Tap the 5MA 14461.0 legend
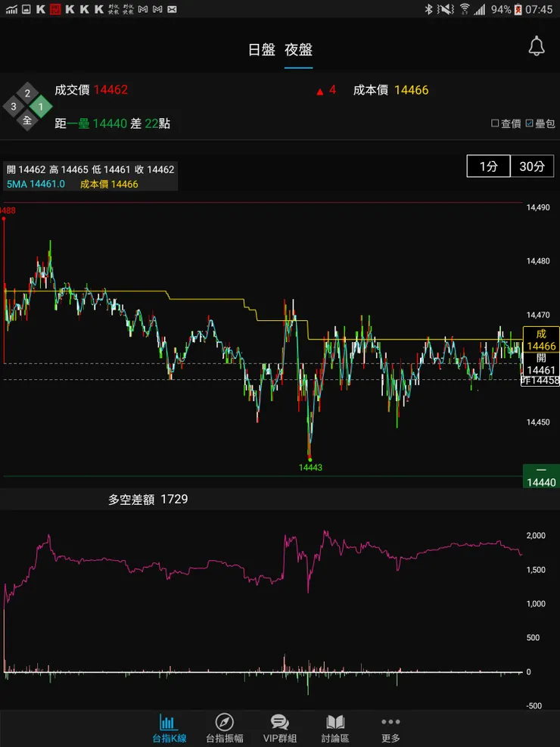Image resolution: width=560 pixels, height=747 pixels. [36, 184]
